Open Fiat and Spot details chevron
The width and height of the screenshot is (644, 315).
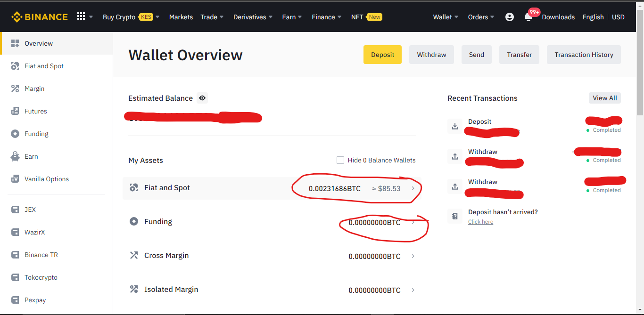pos(413,188)
